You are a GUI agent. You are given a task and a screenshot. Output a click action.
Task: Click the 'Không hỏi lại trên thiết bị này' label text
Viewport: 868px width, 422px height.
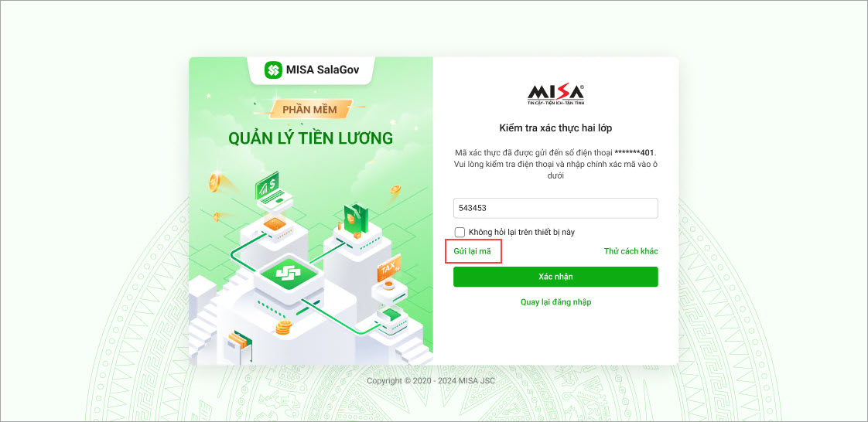coord(525,233)
